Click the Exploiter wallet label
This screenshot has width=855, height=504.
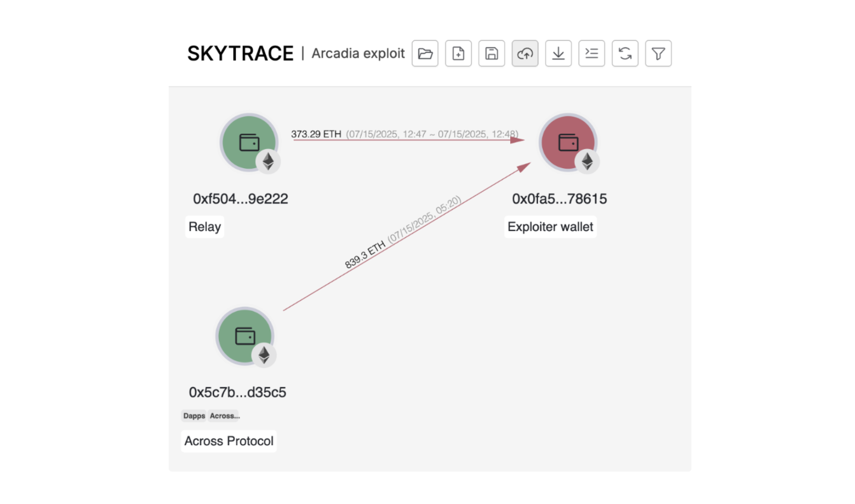[x=550, y=226]
